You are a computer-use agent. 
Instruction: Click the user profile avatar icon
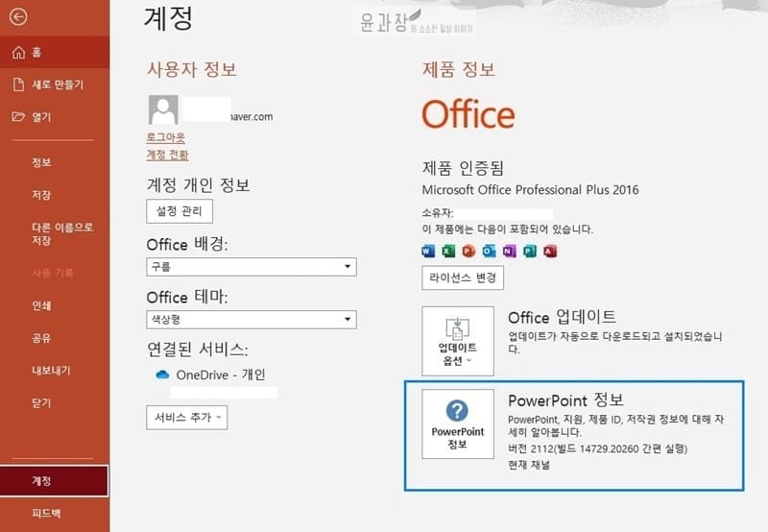tap(163, 109)
